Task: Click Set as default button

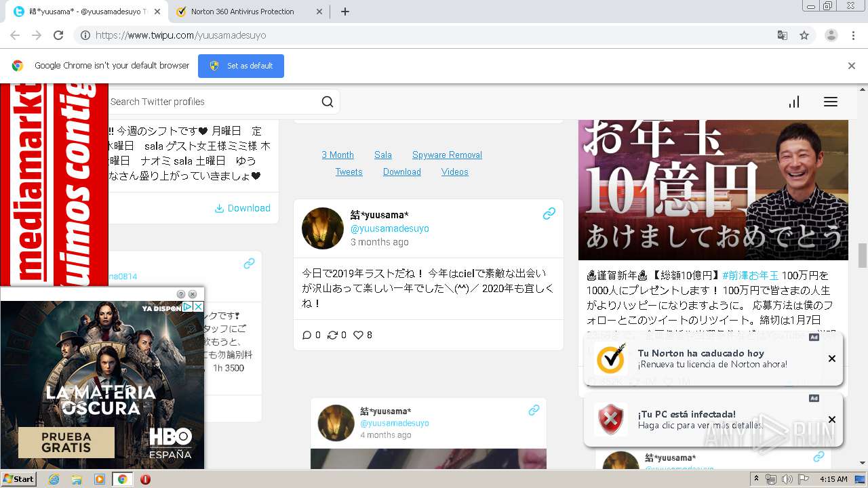Action: [241, 66]
